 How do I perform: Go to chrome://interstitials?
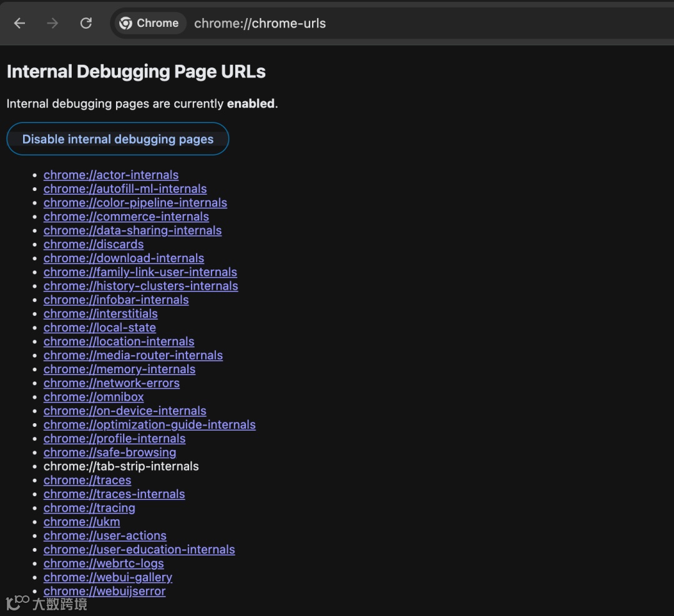pyautogui.click(x=100, y=313)
